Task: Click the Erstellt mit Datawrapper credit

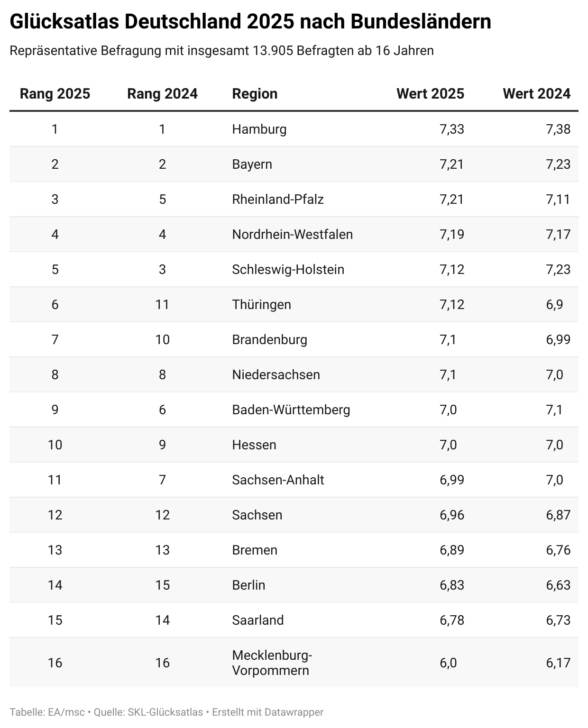Action: 267,712
